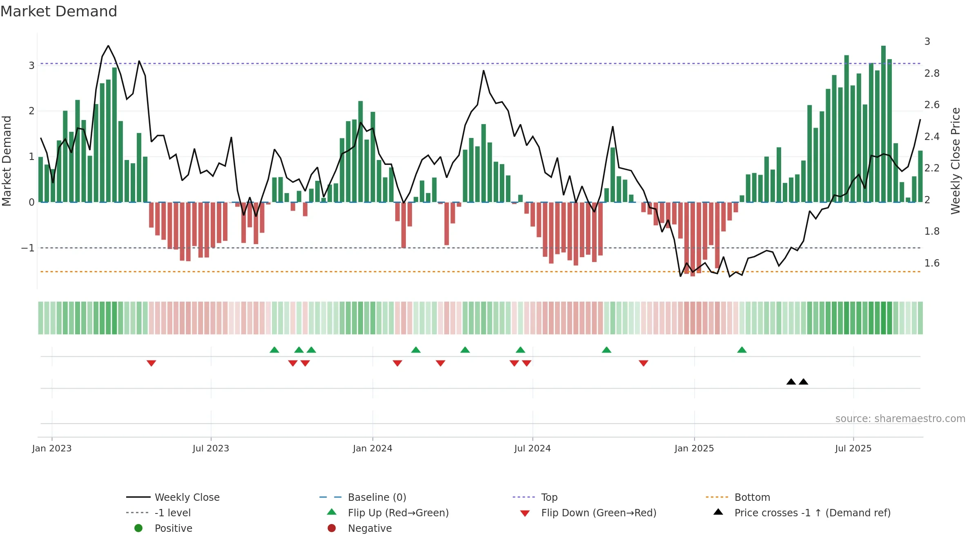Click the purple dotted Top level line

(x=480, y=64)
